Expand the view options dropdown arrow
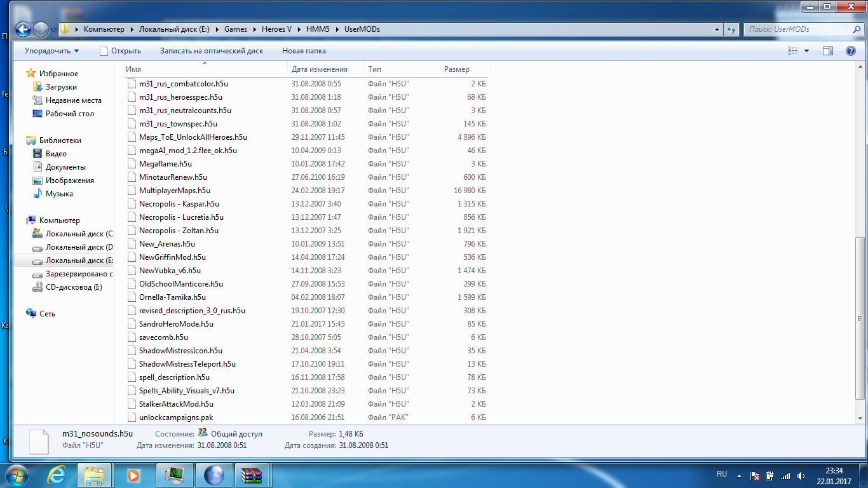 coord(807,51)
